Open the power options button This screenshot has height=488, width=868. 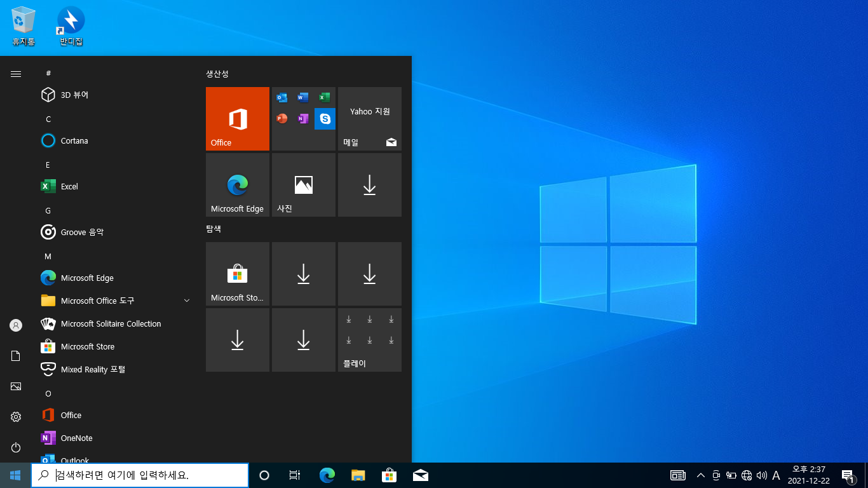pyautogui.click(x=16, y=447)
